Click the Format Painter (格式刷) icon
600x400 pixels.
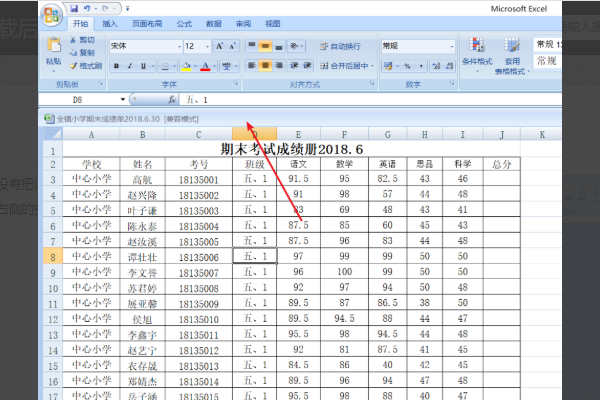tap(72, 66)
